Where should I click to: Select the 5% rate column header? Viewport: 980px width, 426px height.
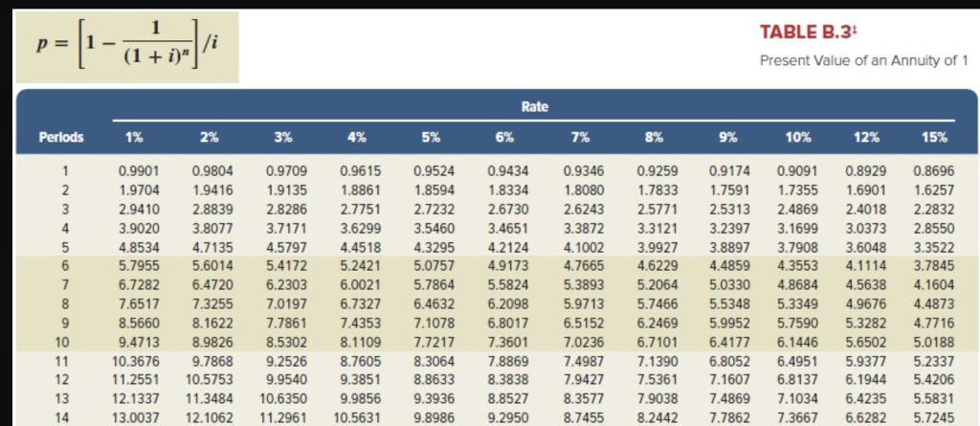coord(430,137)
